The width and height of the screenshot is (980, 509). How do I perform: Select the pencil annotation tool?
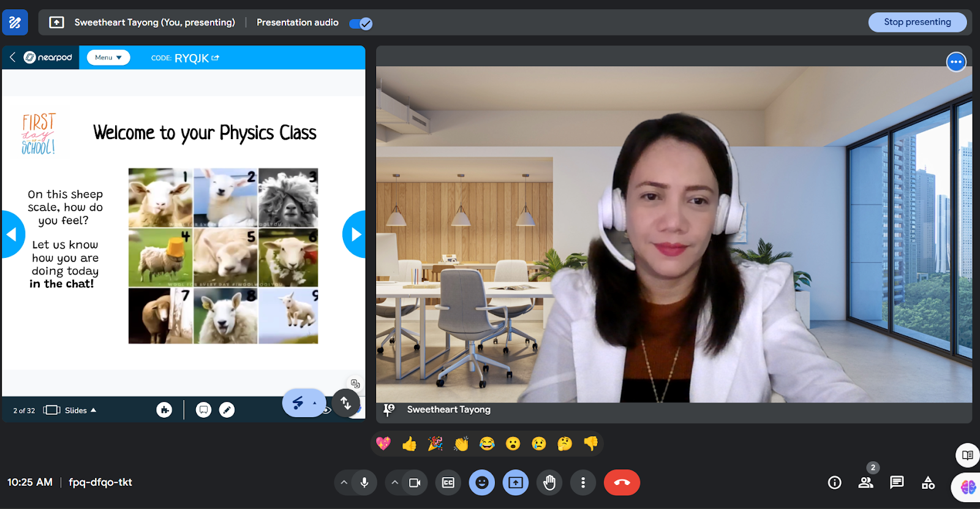[227, 410]
